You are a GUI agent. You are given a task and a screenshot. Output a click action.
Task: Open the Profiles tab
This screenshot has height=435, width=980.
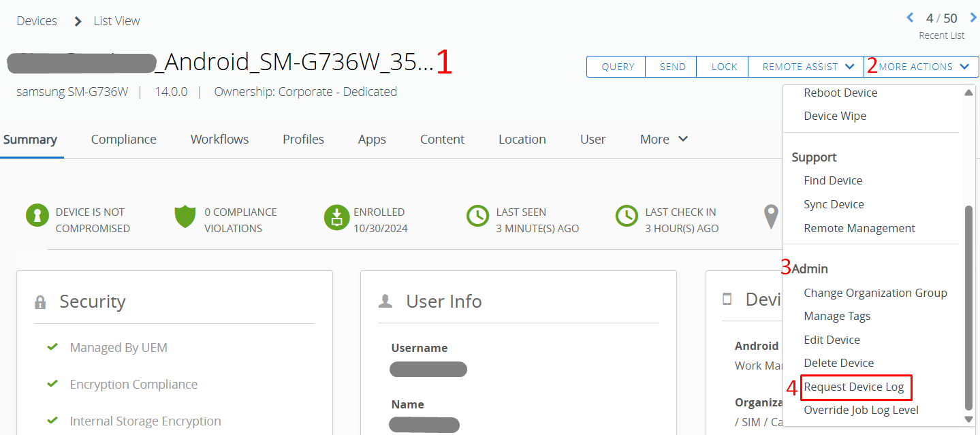pos(303,140)
